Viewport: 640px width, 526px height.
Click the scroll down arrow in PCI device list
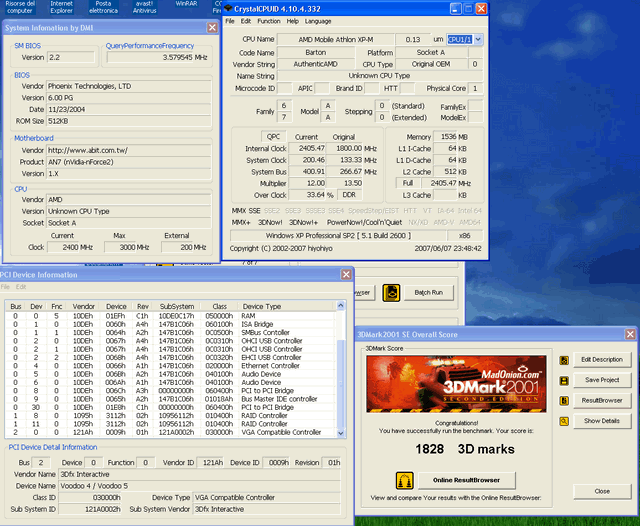pyautogui.click(x=341, y=433)
